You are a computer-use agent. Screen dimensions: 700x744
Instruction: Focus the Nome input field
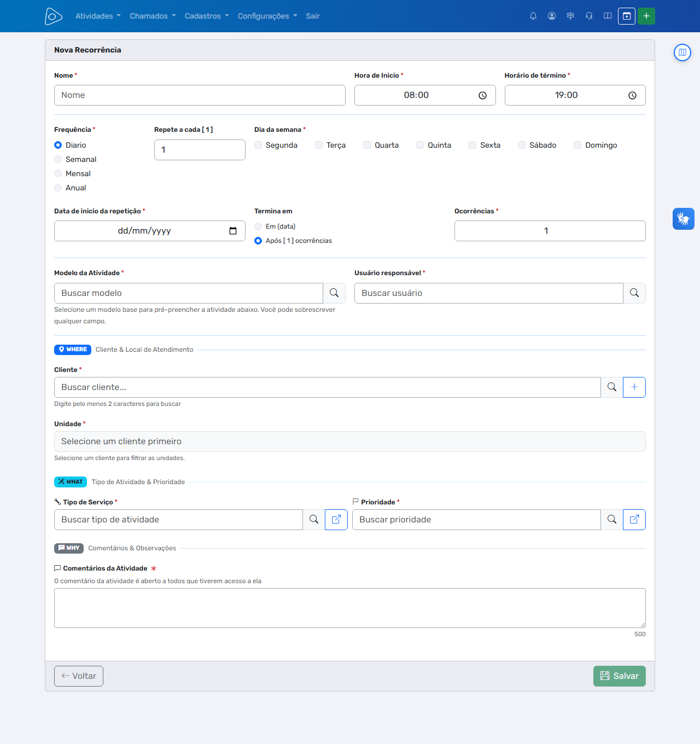(x=200, y=95)
